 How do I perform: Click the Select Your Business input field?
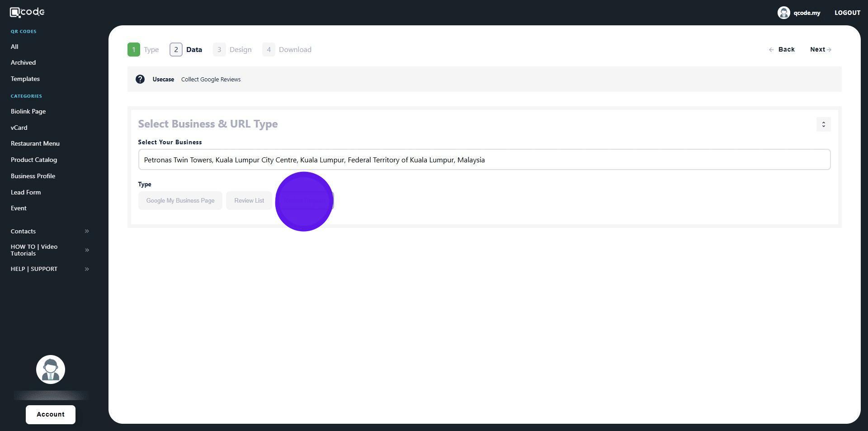[x=484, y=160]
